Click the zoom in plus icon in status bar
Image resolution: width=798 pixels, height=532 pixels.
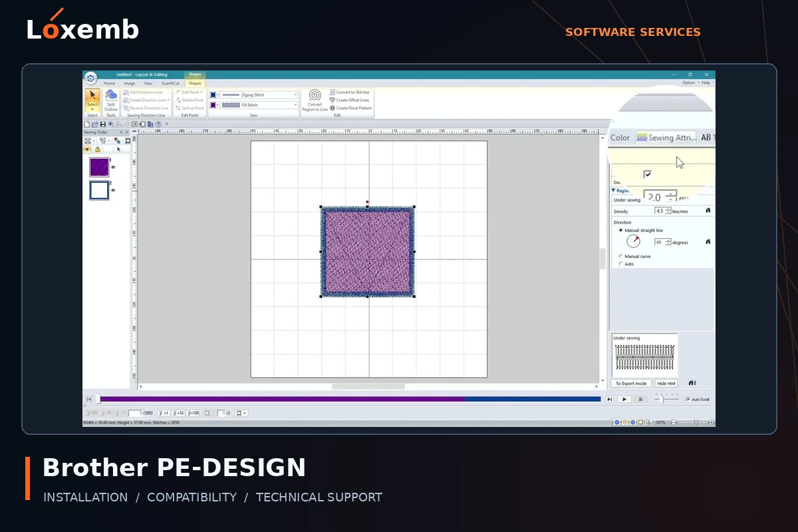(x=712, y=422)
